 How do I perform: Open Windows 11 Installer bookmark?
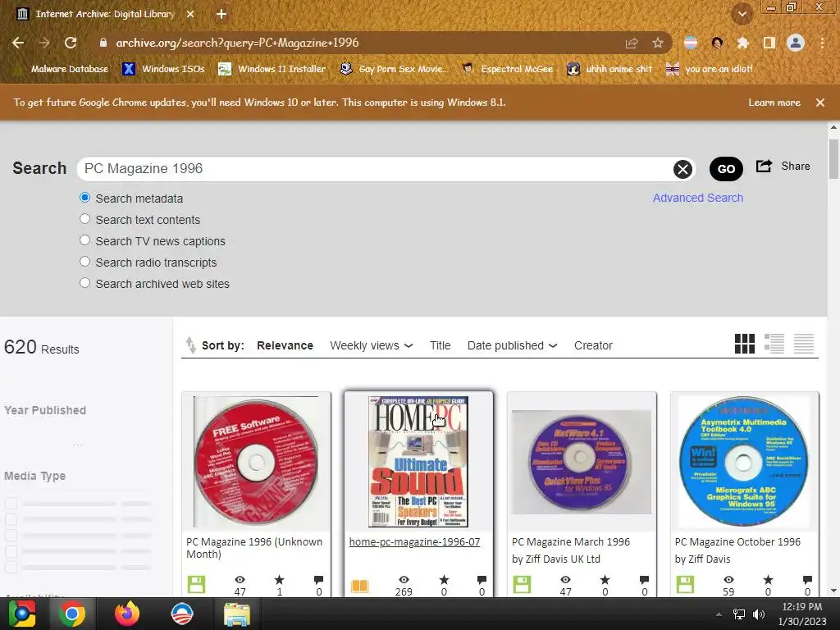(272, 69)
